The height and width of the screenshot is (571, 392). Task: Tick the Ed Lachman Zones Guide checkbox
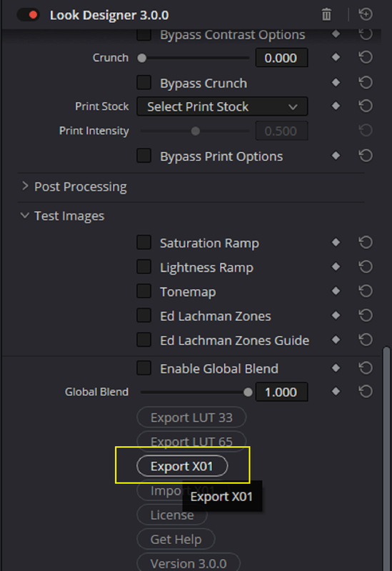144,340
